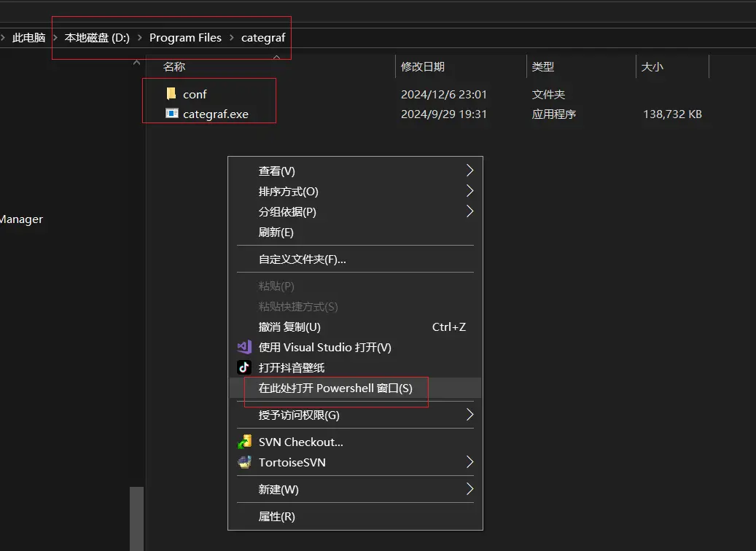Sort by 修改日期 column header
The height and width of the screenshot is (551, 756).
[x=423, y=66]
